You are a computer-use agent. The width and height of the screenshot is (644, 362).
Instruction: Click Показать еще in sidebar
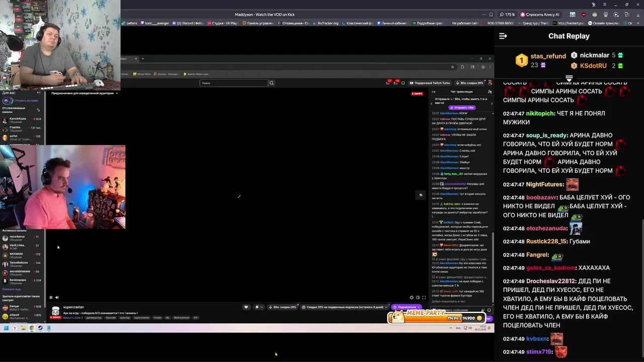12,290
